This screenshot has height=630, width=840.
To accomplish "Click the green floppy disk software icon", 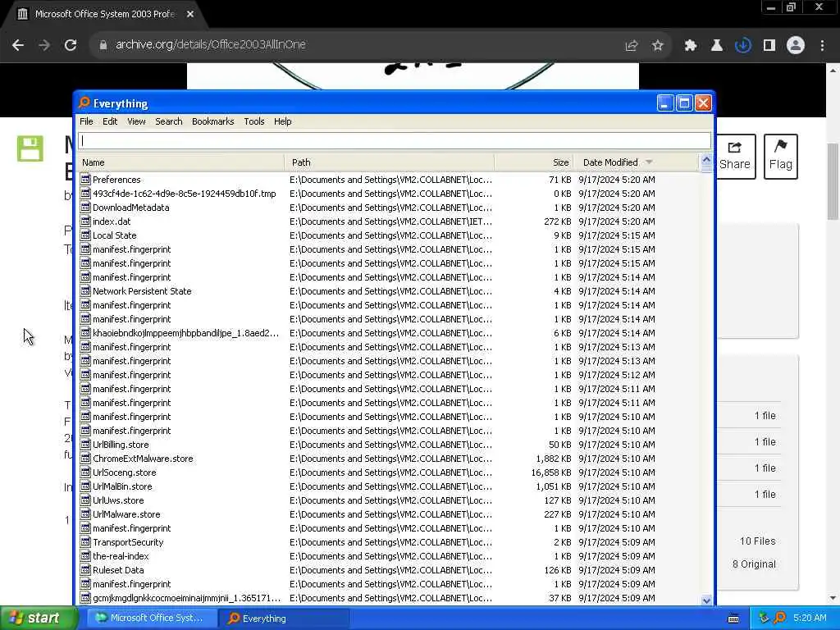I will coord(30,148).
